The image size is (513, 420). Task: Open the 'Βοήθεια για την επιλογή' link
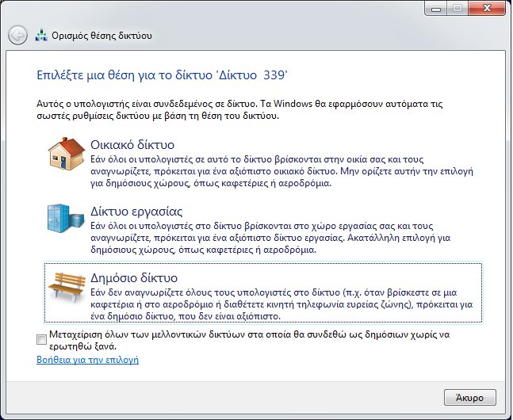tap(88, 360)
